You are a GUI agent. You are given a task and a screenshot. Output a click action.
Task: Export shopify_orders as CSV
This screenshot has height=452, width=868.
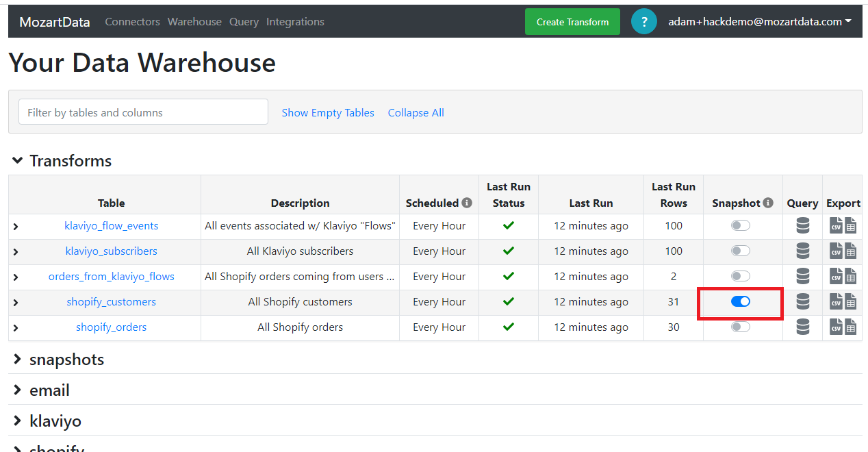(x=836, y=327)
